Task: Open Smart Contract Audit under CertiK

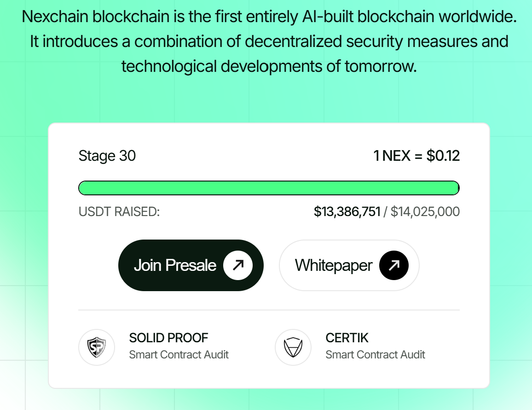Action: tap(375, 355)
